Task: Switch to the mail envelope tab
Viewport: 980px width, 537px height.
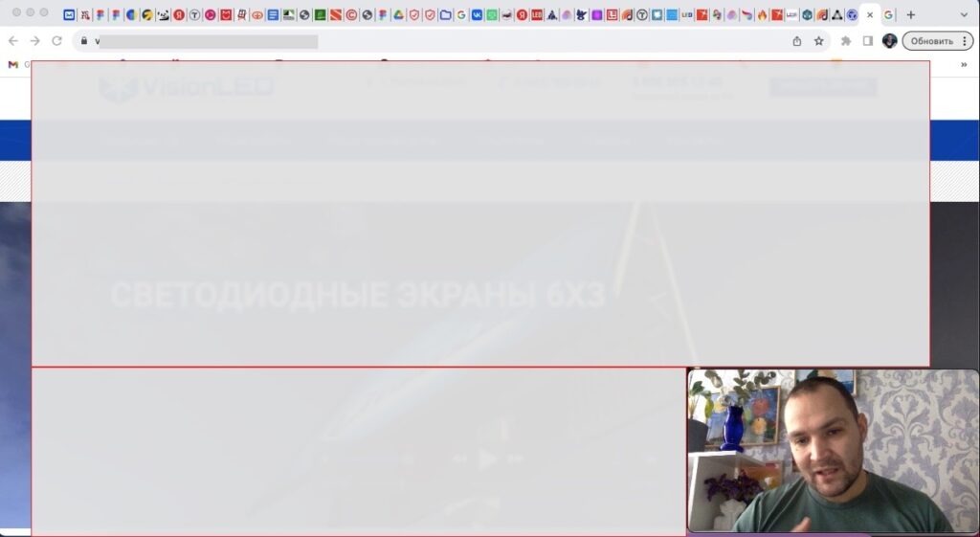Action: pos(69,15)
